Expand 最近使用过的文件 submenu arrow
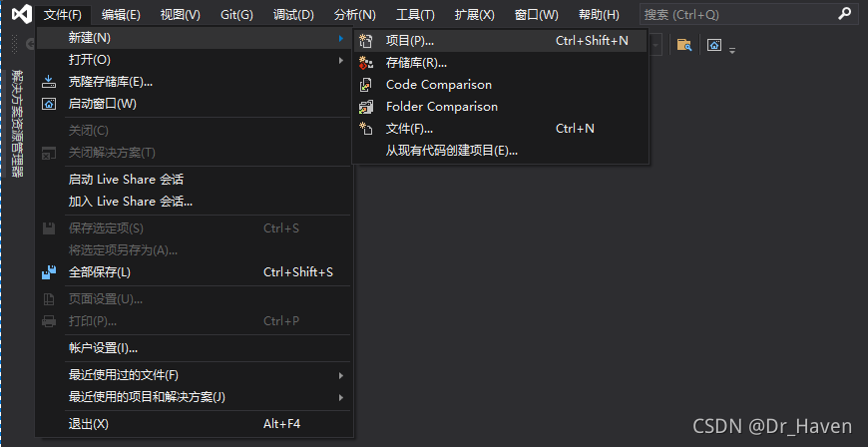The image size is (868, 447). (x=341, y=375)
